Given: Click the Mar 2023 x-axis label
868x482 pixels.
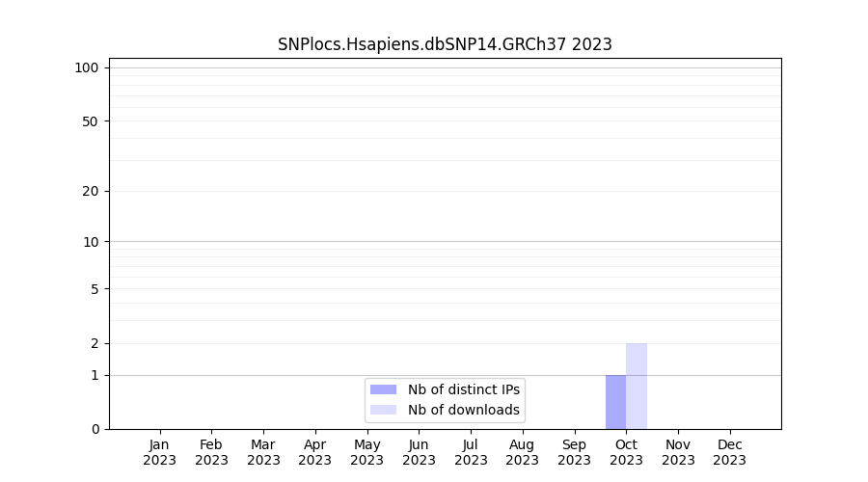Looking at the screenshot, I should (x=263, y=452).
